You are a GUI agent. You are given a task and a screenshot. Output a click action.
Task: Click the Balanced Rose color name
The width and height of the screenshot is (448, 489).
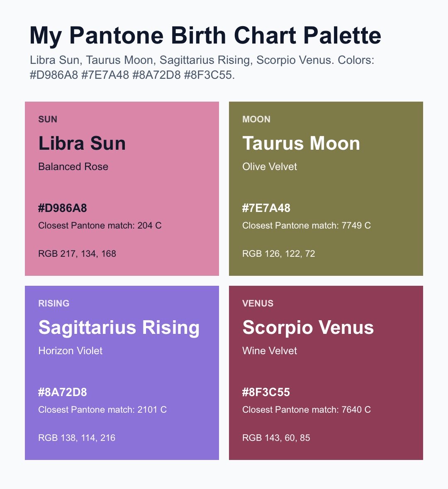coord(73,167)
